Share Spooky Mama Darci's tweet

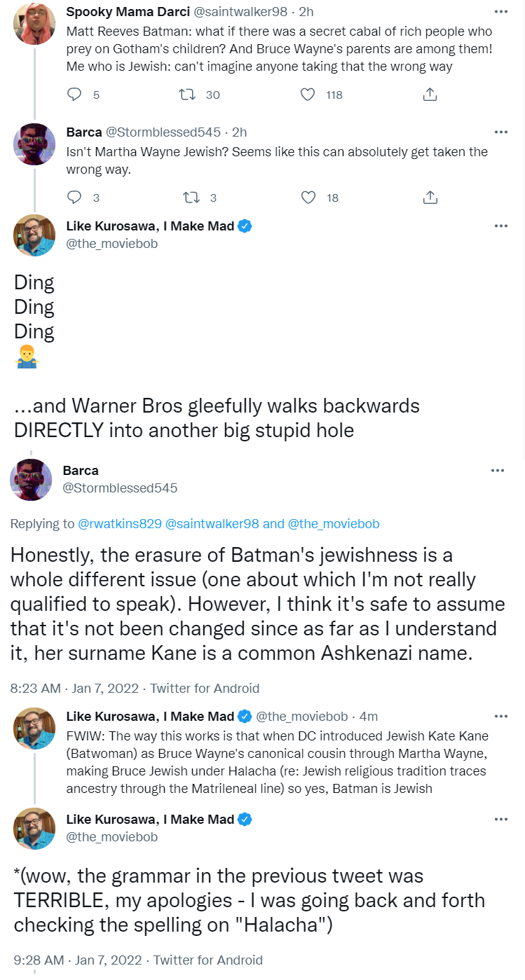(430, 94)
